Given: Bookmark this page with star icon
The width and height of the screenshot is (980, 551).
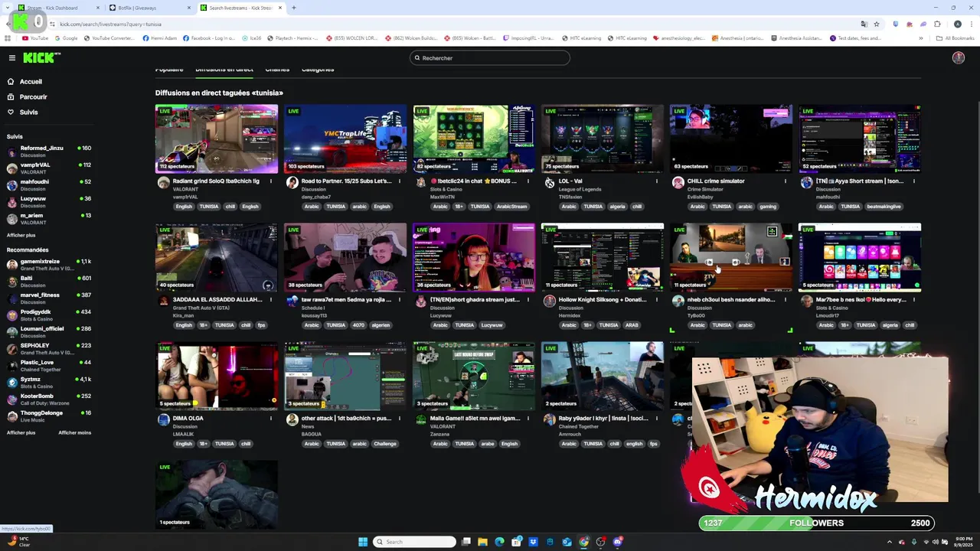Looking at the screenshot, I should (877, 24).
